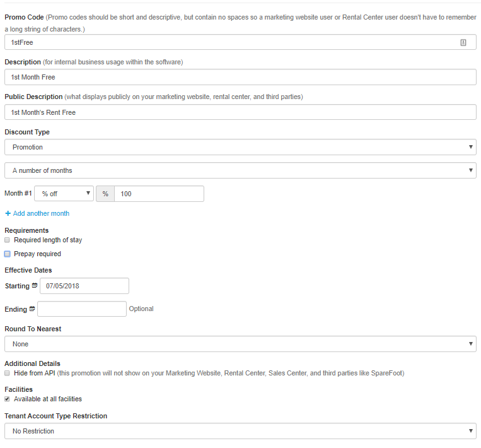Open the Starting date calendar icon
This screenshot has height=448, width=481.
[x=35, y=286]
